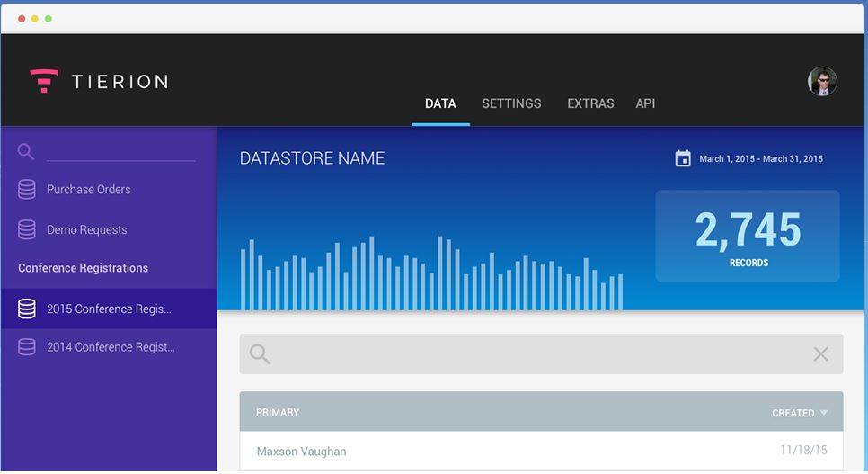The height and width of the screenshot is (474, 868).
Task: Sort by Created column arrow
Action: (823, 413)
